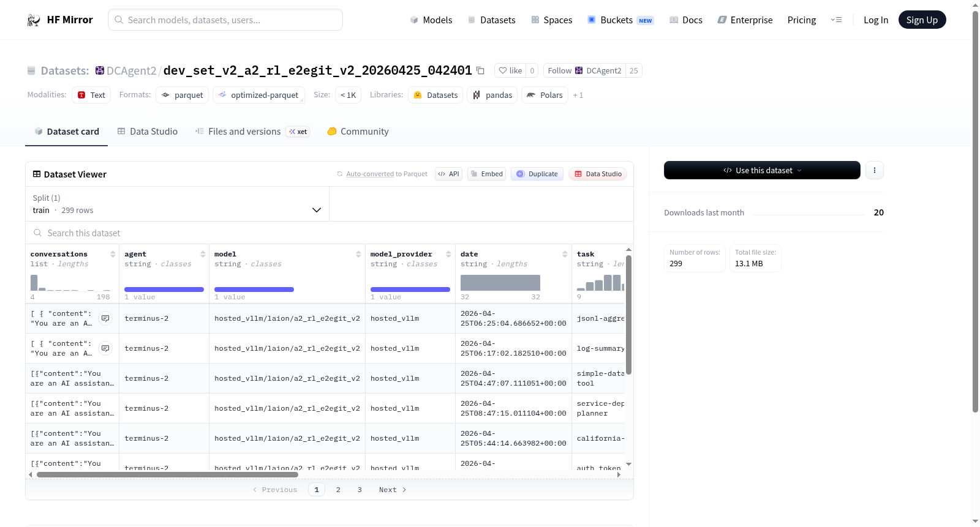
Task: Click table scroll right arrow
Action: coord(619,474)
